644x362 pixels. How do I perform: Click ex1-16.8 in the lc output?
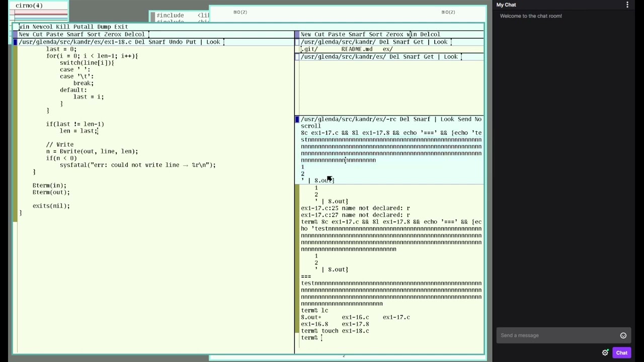tap(314, 324)
